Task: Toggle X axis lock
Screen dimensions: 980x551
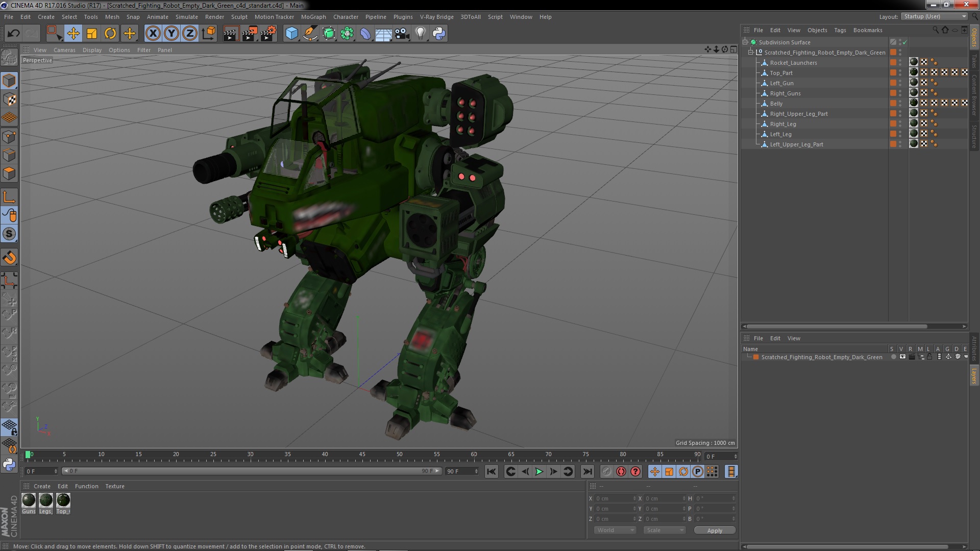Action: tap(153, 34)
